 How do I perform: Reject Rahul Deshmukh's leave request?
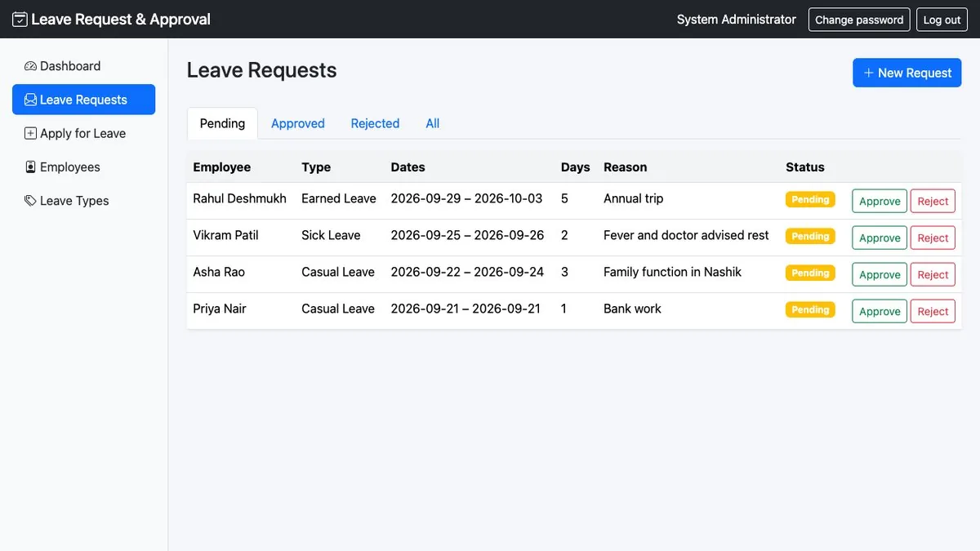pyautogui.click(x=933, y=201)
